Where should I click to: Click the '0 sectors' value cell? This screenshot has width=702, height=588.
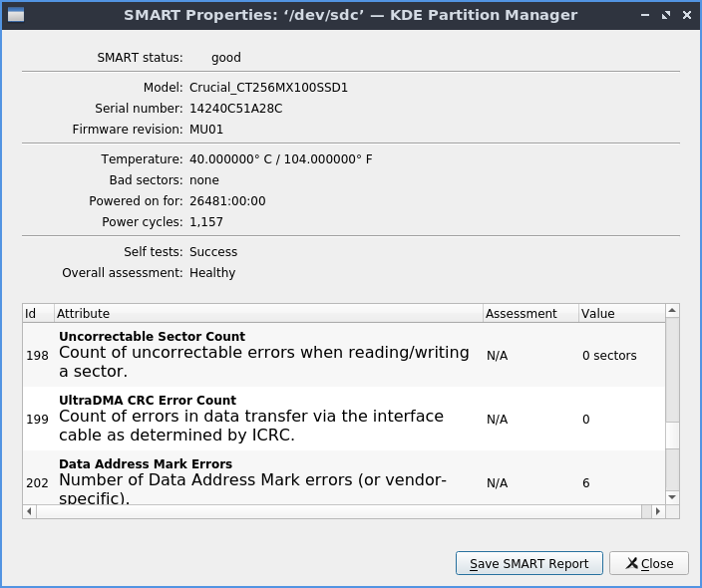609,356
